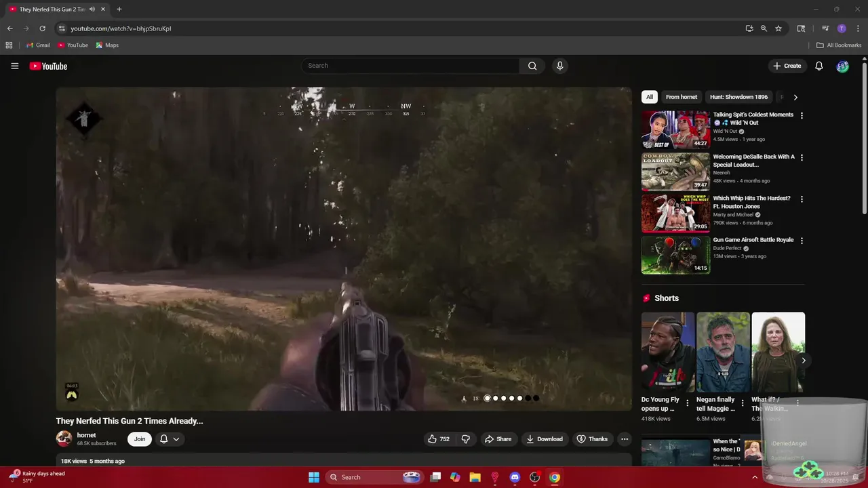Viewport: 868px width, 488px height.
Task: Select the From hornet filter chip
Action: tap(682, 97)
